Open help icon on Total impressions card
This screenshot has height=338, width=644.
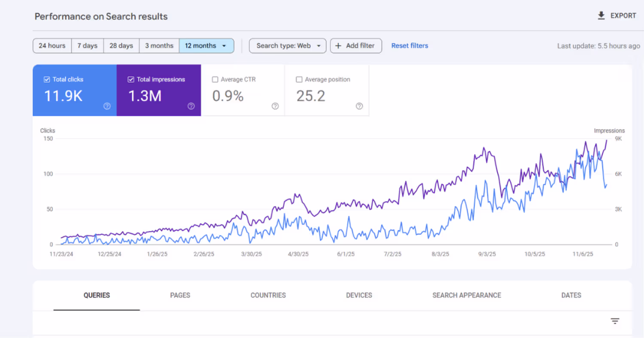[191, 106]
